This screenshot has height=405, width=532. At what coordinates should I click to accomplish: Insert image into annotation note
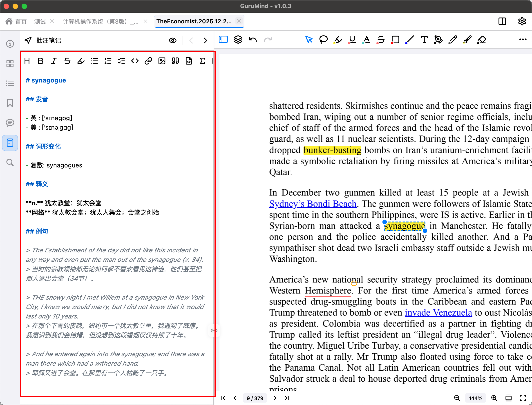tap(162, 61)
